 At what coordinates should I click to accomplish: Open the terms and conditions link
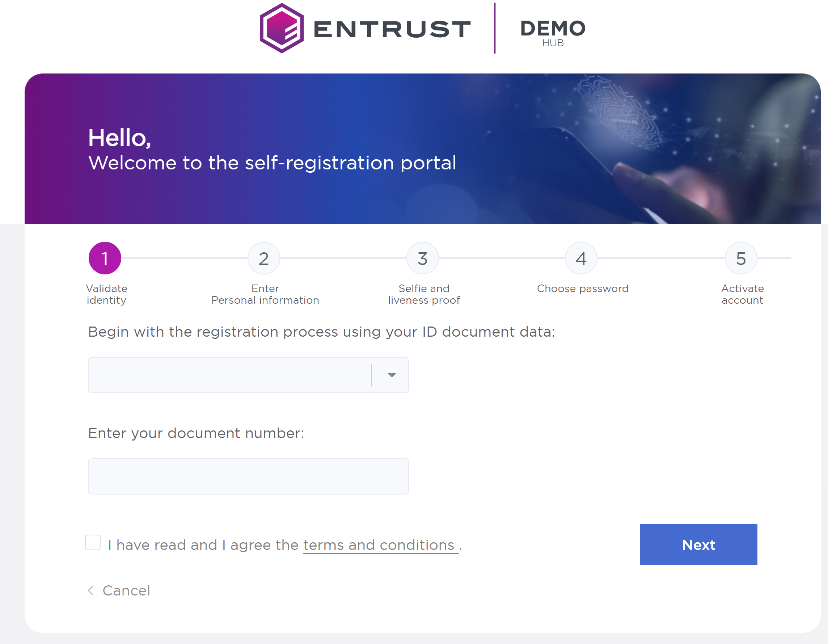(379, 545)
